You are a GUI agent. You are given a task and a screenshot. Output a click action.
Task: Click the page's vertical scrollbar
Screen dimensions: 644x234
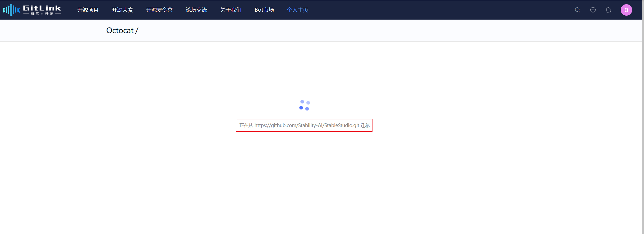643,117
